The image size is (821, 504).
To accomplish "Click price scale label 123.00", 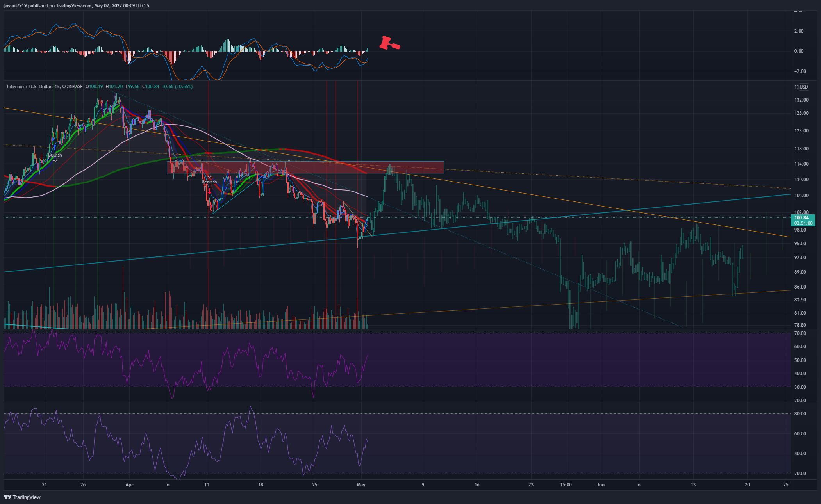I will point(801,131).
